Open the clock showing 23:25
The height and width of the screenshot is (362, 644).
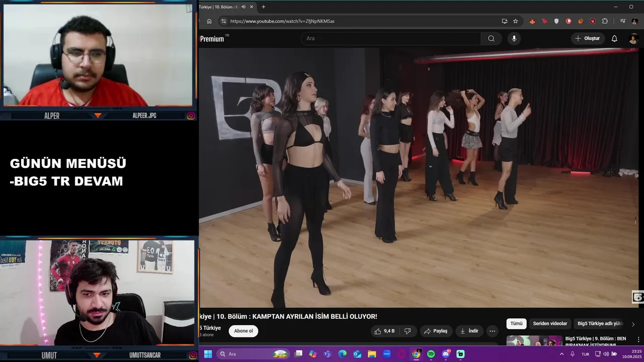633,354
